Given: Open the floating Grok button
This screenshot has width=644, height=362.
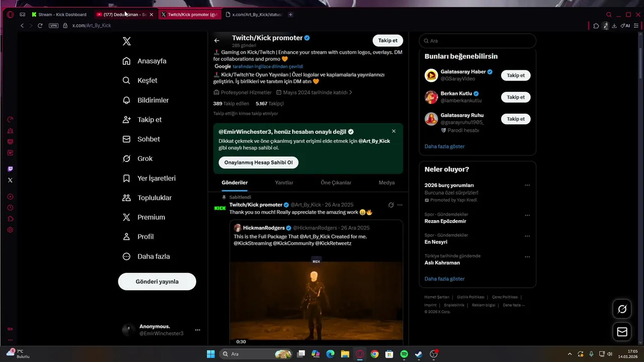Looking at the screenshot, I should (x=622, y=309).
